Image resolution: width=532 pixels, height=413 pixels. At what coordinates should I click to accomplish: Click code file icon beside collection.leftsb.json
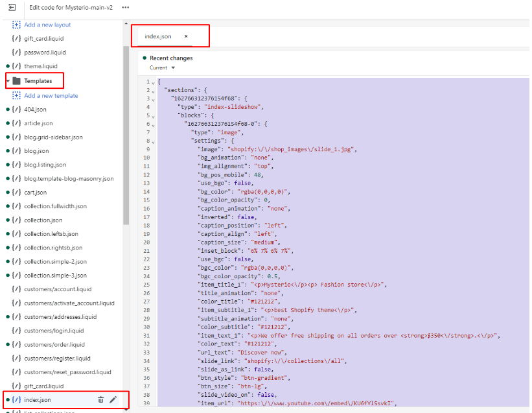click(x=16, y=234)
